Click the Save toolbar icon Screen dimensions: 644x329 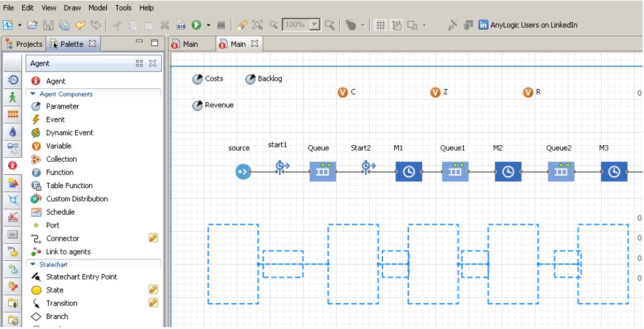[x=49, y=25]
